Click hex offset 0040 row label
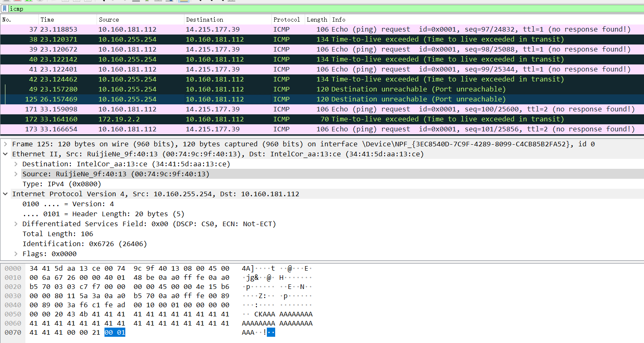The image size is (644, 343). [13, 305]
